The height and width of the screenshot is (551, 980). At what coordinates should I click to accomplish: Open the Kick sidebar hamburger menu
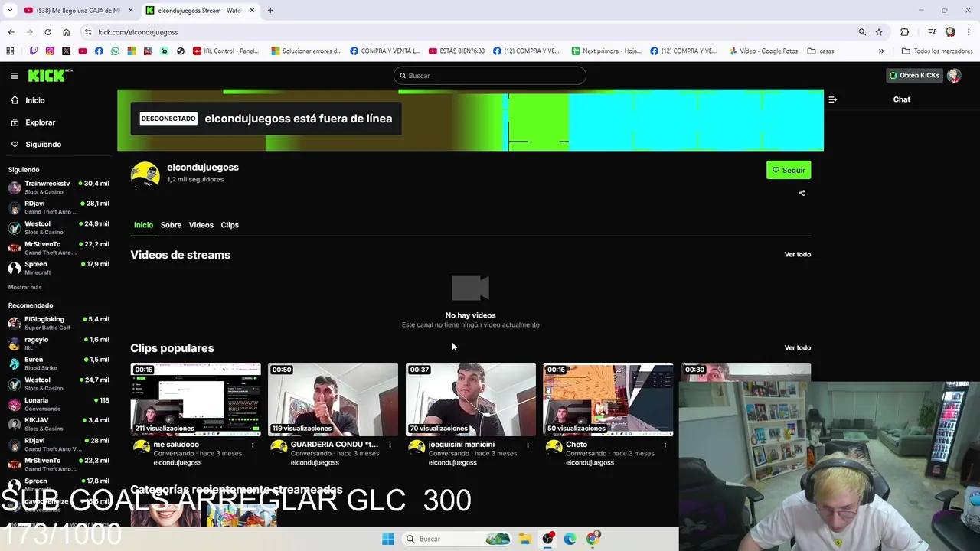15,76
